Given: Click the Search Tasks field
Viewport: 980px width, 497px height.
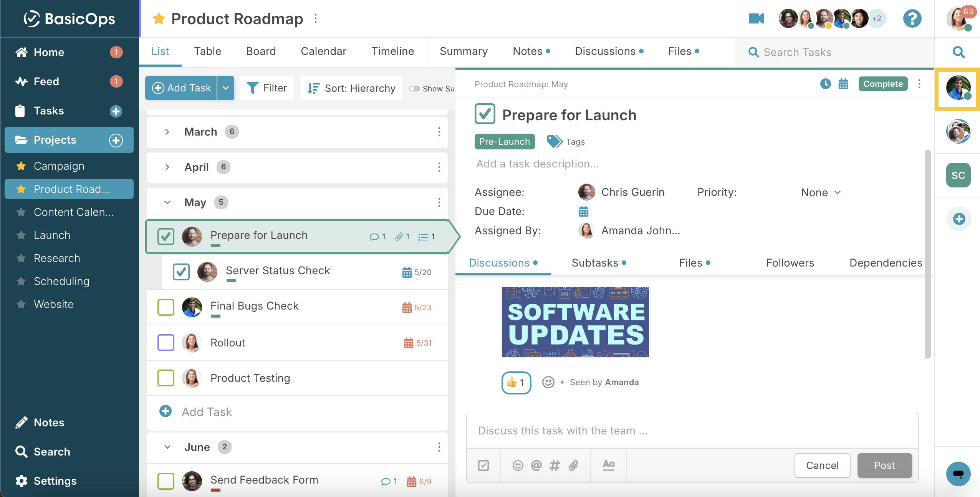Looking at the screenshot, I should click(835, 52).
